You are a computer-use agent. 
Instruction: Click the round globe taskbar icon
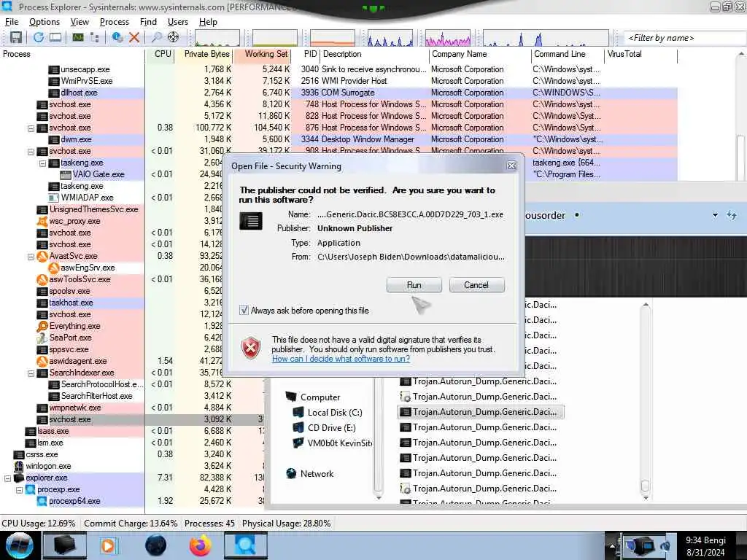pos(155,545)
